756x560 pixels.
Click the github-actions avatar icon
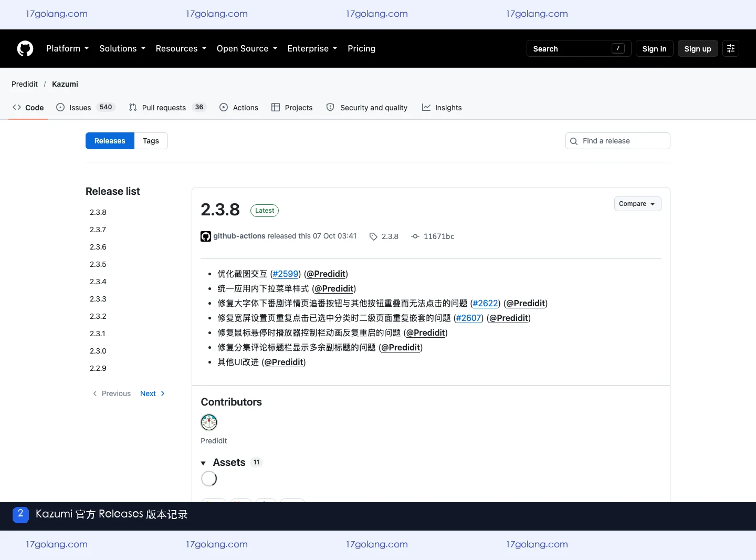tap(206, 236)
